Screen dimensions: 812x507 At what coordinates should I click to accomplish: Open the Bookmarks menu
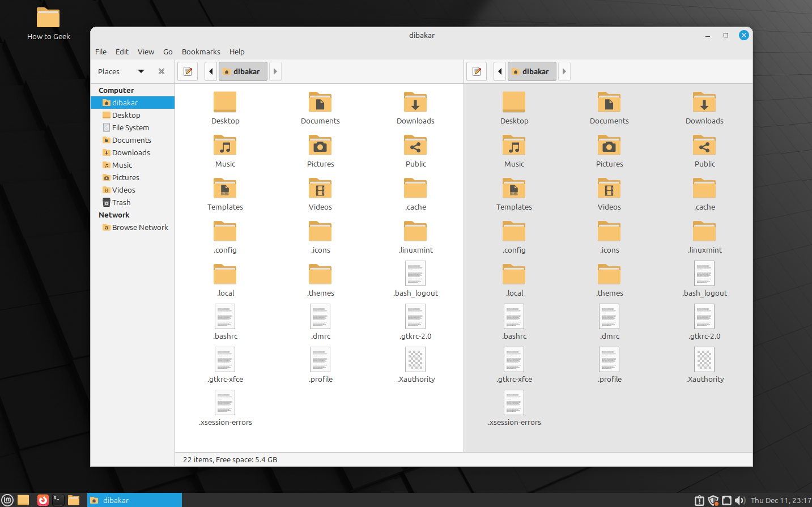pyautogui.click(x=201, y=52)
